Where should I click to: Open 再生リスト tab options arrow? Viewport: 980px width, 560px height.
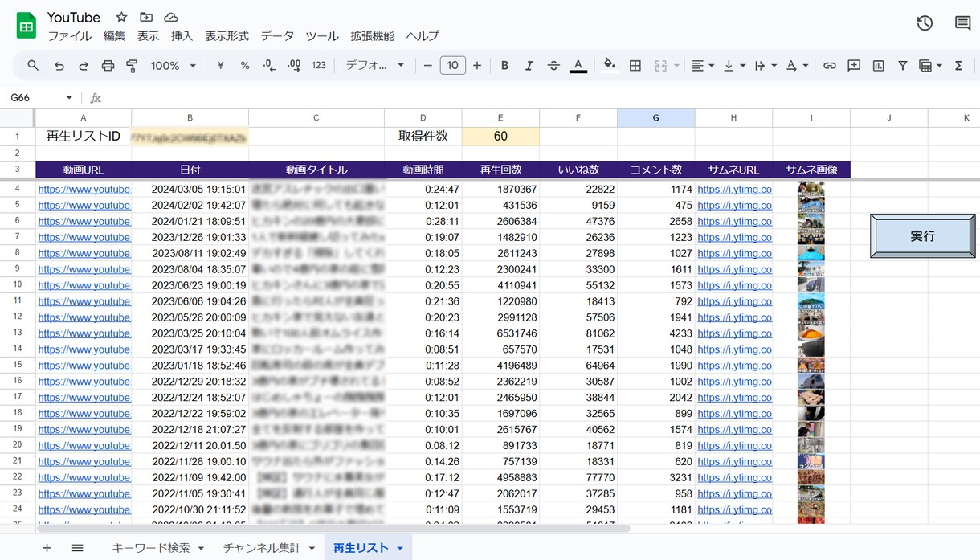pyautogui.click(x=400, y=548)
